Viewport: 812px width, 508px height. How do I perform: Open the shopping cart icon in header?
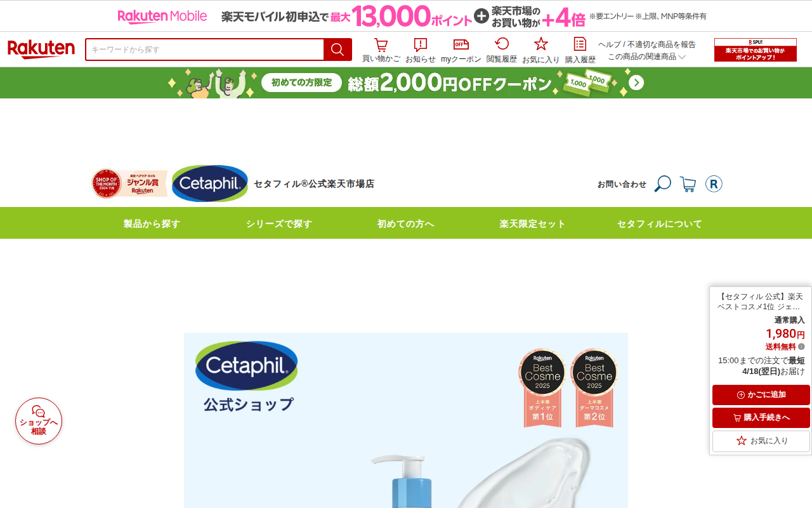(x=381, y=50)
